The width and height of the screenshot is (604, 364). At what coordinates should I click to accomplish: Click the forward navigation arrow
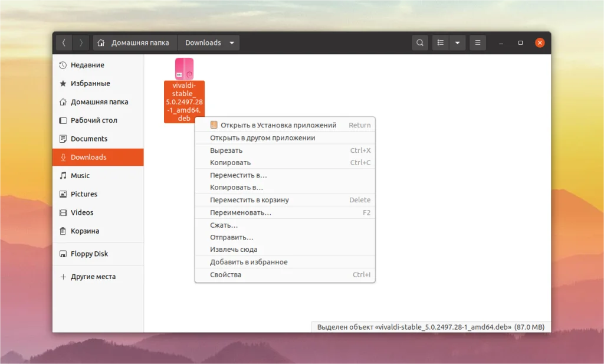coord(81,42)
